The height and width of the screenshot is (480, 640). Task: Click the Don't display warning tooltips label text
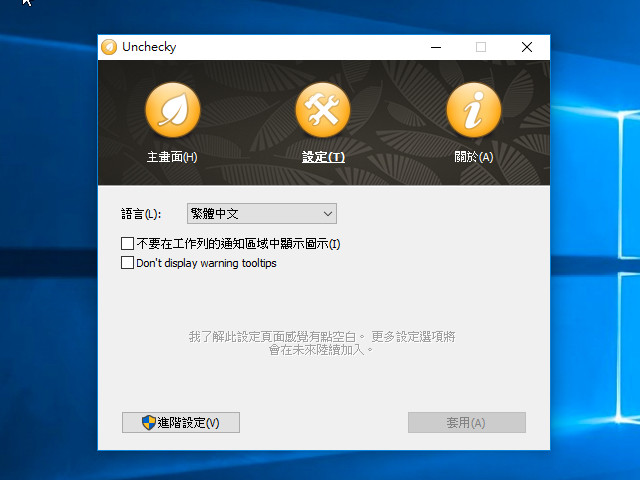coord(206,263)
